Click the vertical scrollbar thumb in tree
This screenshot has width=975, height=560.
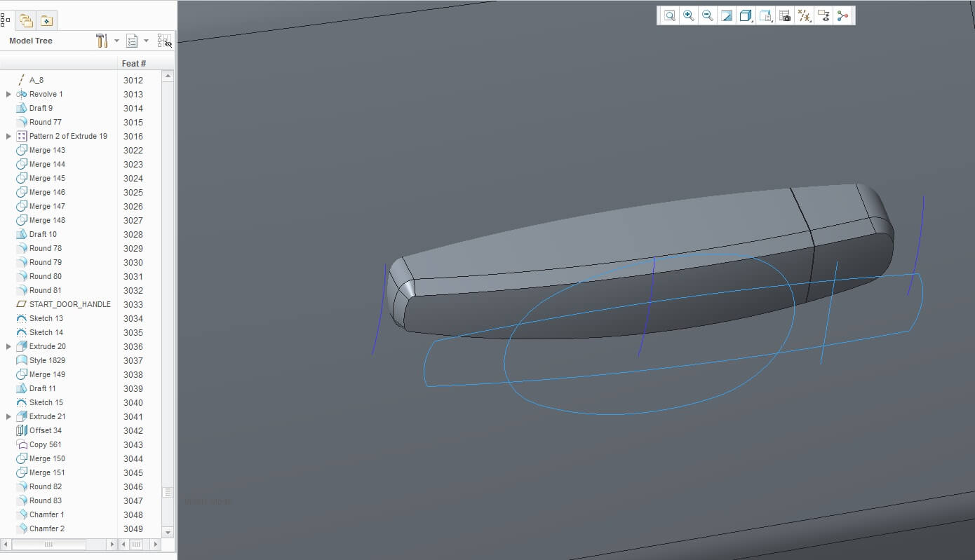(x=168, y=493)
